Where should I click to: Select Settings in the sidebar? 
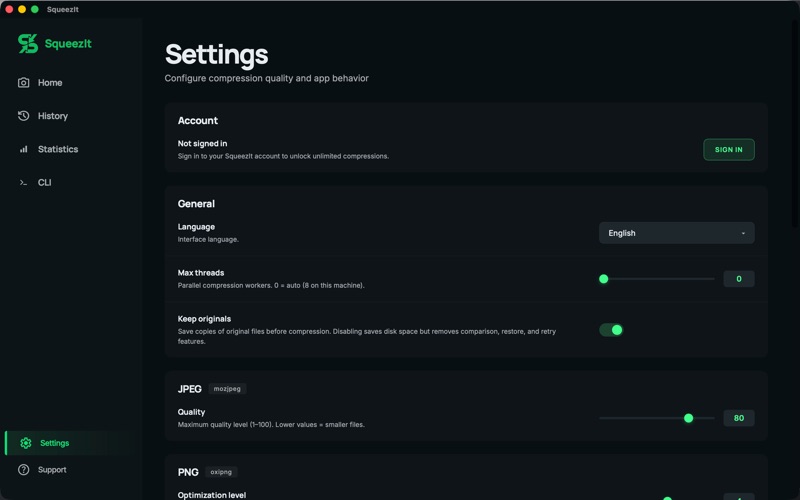coord(71,443)
